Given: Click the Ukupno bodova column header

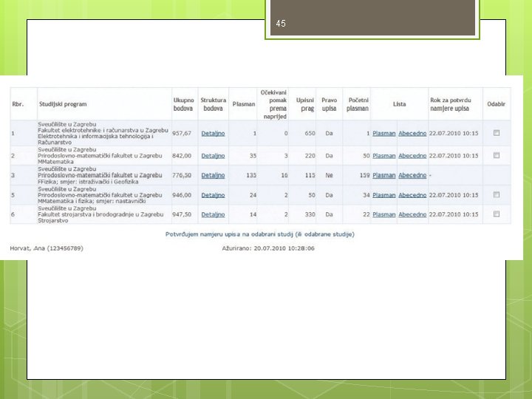Looking at the screenshot, I should 183,104.
